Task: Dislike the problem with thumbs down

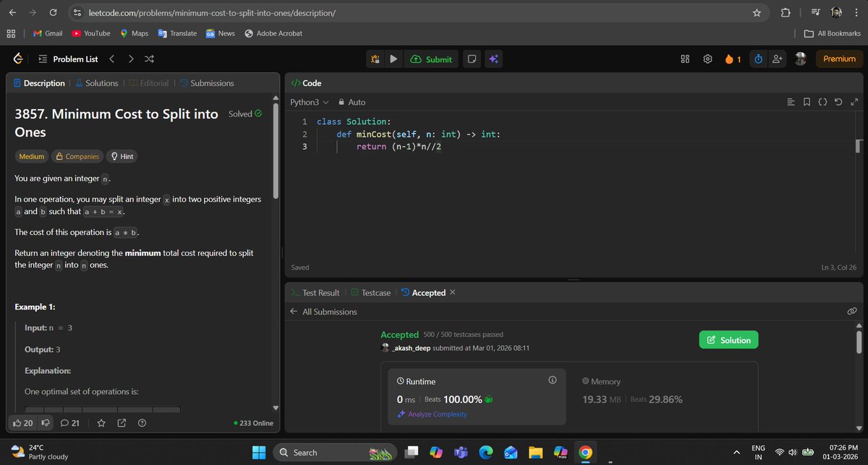Action: [46, 423]
